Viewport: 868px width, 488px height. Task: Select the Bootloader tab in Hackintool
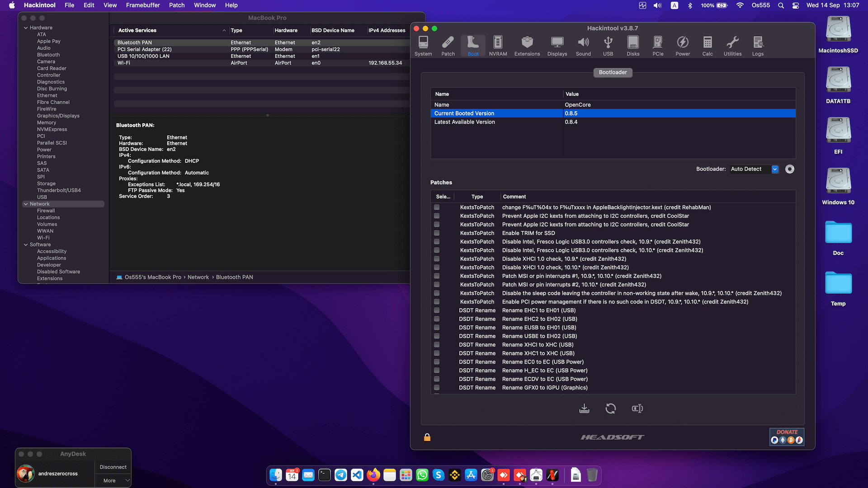coord(613,72)
